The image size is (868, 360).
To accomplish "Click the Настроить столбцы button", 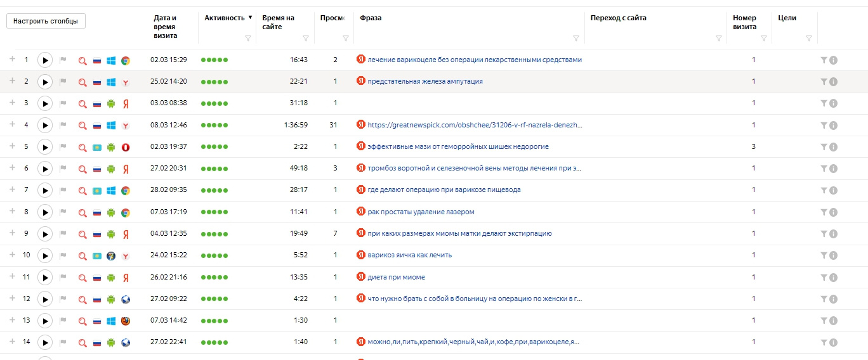I will tap(46, 21).
